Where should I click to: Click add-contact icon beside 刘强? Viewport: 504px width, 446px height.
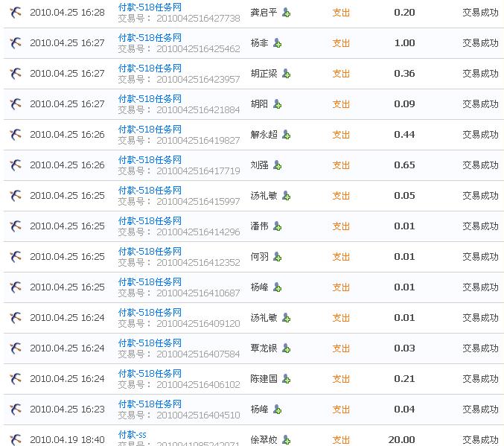tap(277, 165)
